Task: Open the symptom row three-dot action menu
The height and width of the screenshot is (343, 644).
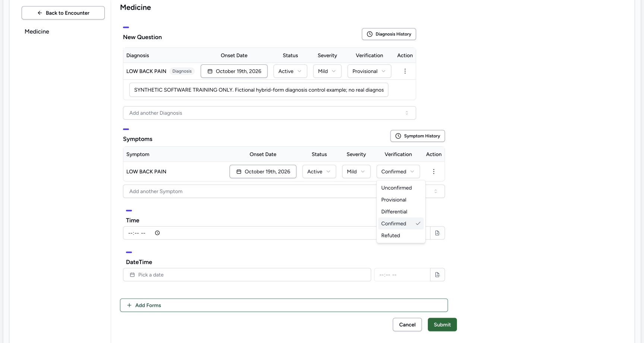Action: pos(433,172)
